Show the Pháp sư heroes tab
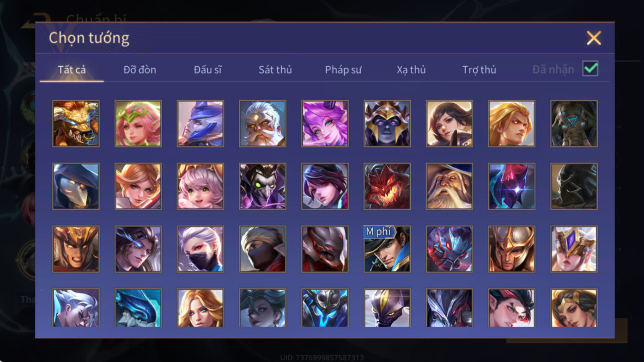Screen dimensions: 644x362 point(343,70)
